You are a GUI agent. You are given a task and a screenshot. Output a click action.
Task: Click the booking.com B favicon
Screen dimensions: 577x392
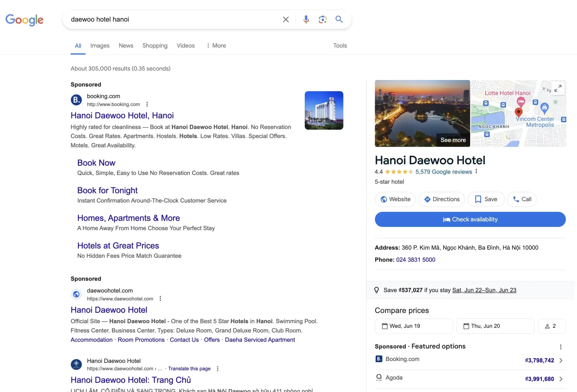(x=76, y=100)
